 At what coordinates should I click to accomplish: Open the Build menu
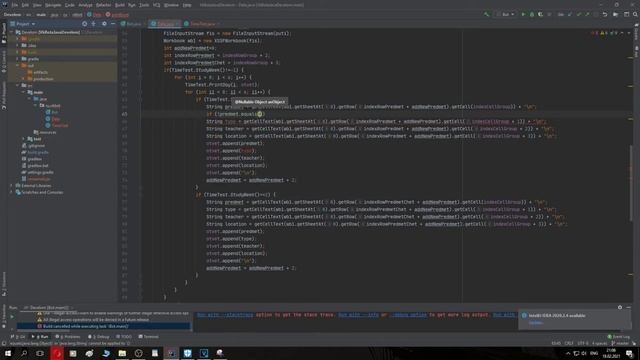coord(120,5)
